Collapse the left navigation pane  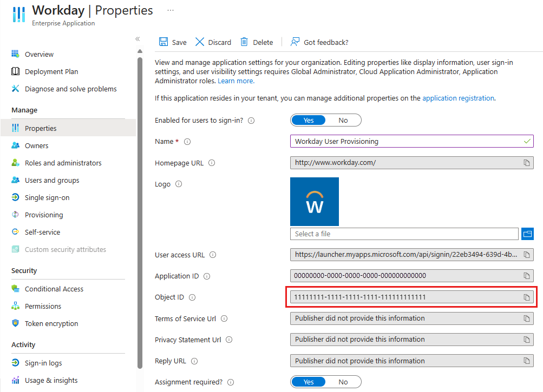point(137,39)
